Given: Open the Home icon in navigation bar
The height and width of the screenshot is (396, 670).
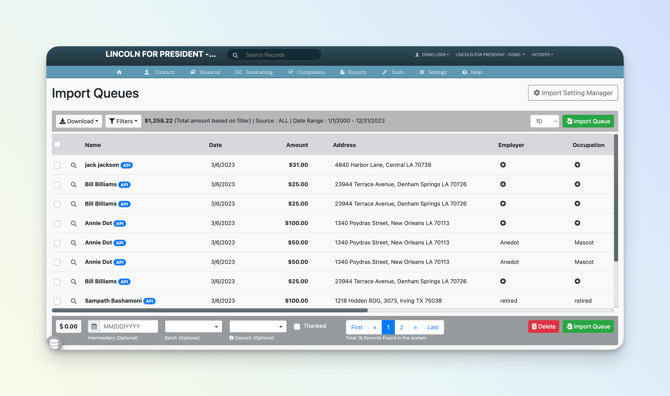Looking at the screenshot, I should click(x=119, y=72).
